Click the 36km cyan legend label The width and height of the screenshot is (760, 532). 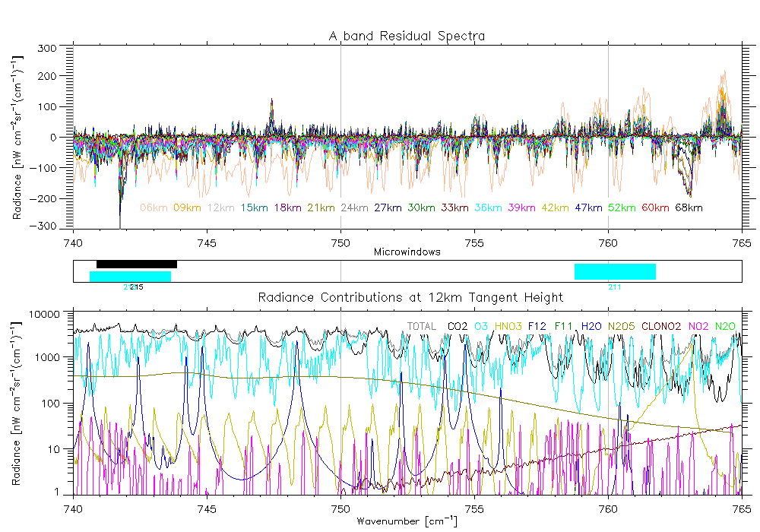click(488, 207)
